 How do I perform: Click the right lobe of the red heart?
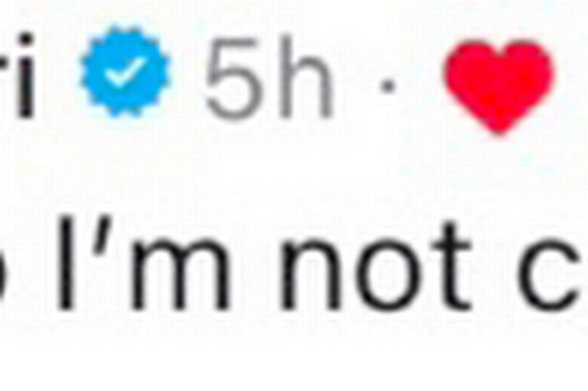[528, 67]
